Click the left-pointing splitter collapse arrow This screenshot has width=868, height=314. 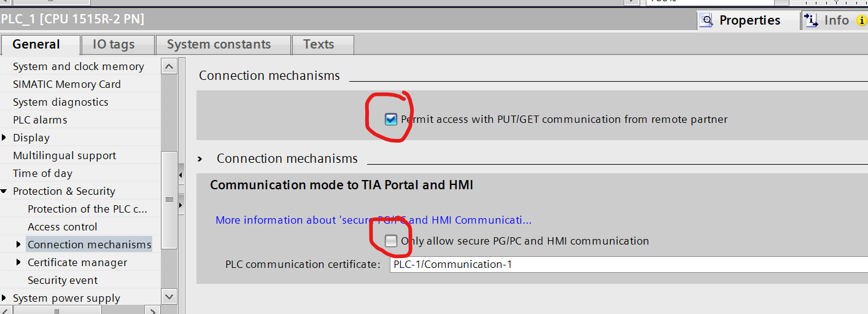[x=180, y=176]
